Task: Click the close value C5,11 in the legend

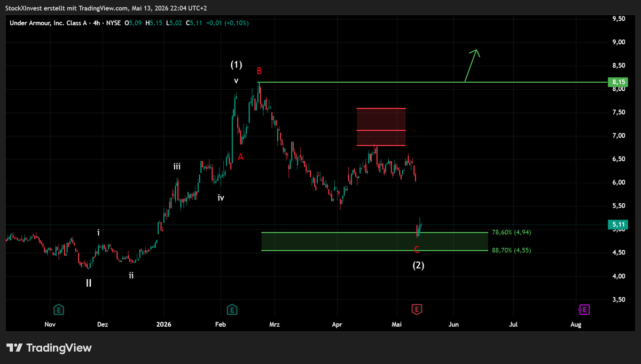Action: click(x=193, y=23)
